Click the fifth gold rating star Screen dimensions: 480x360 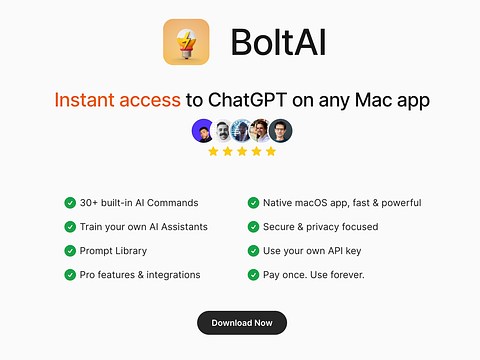click(271, 152)
